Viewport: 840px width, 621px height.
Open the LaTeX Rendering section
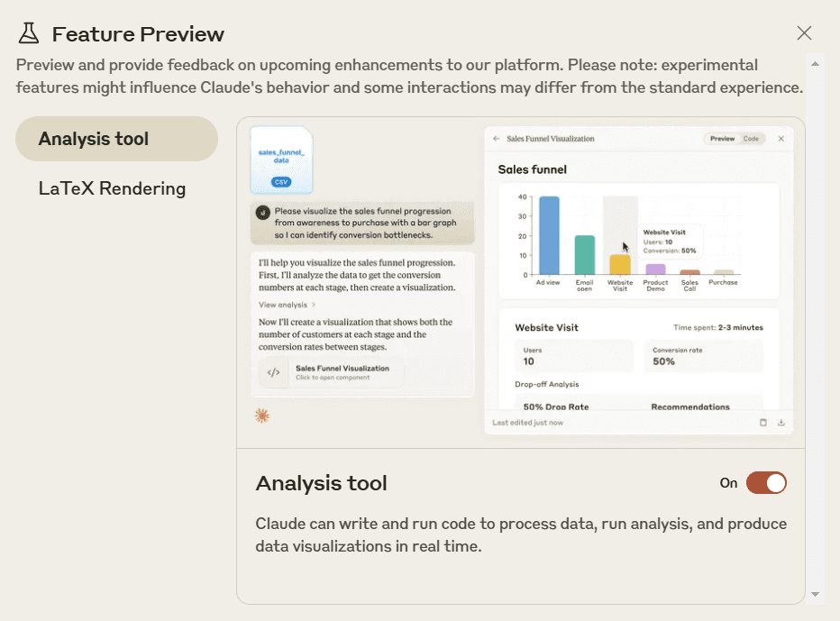[112, 188]
